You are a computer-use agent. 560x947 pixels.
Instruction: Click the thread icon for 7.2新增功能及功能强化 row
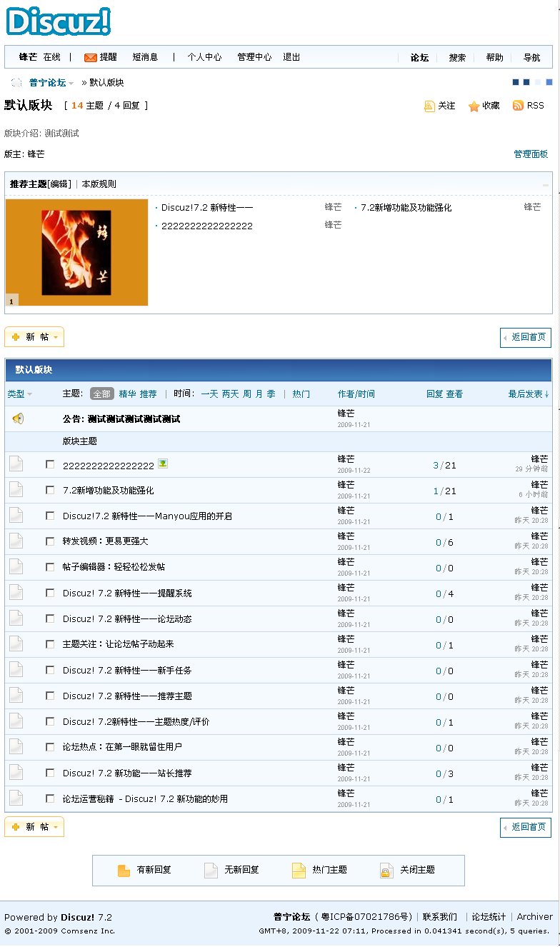tap(16, 490)
